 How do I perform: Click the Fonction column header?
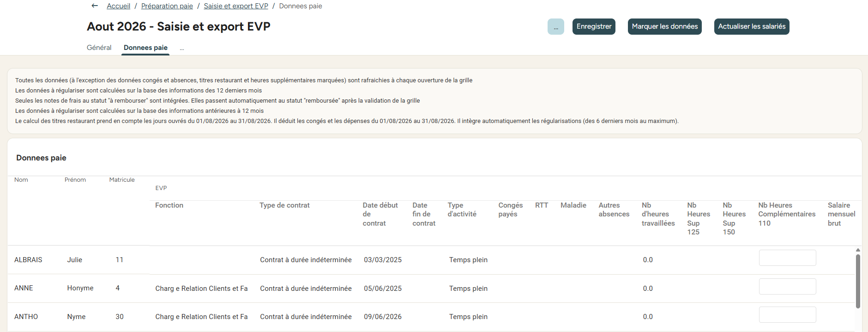169,205
